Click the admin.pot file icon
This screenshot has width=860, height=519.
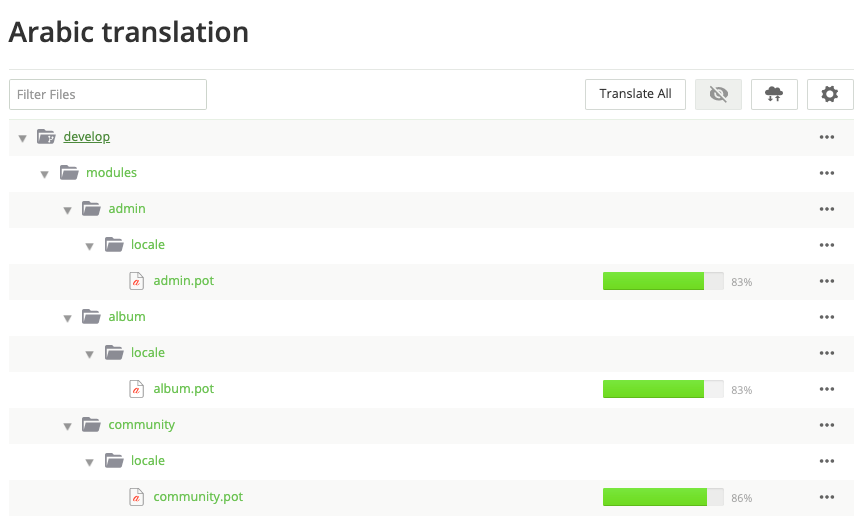(137, 281)
